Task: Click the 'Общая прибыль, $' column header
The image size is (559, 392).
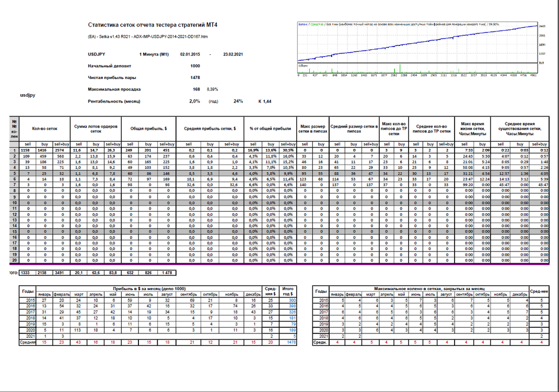Action: click(x=148, y=129)
